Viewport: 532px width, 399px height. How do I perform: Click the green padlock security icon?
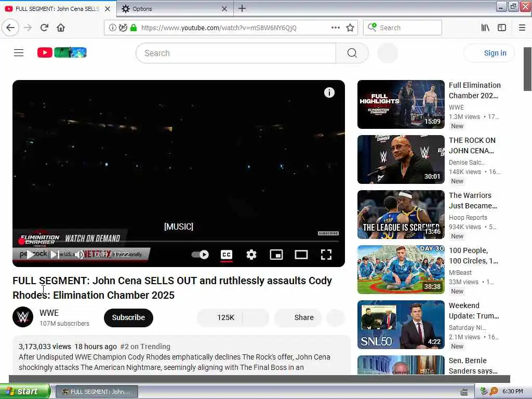[x=134, y=28]
